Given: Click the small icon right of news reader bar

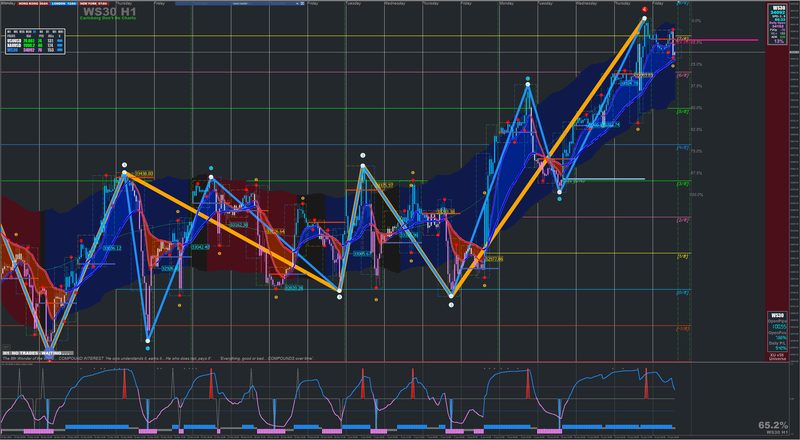Looking at the screenshot, I should pyautogui.click(x=302, y=4).
